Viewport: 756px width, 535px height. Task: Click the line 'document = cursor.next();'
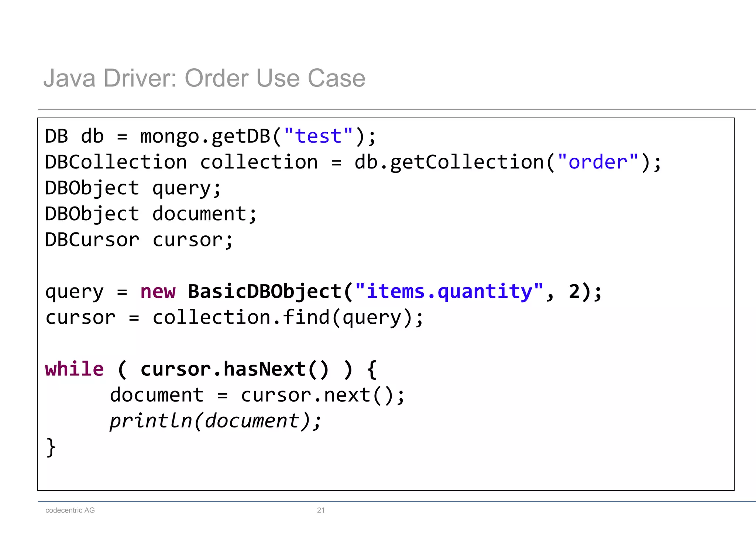pos(257,395)
